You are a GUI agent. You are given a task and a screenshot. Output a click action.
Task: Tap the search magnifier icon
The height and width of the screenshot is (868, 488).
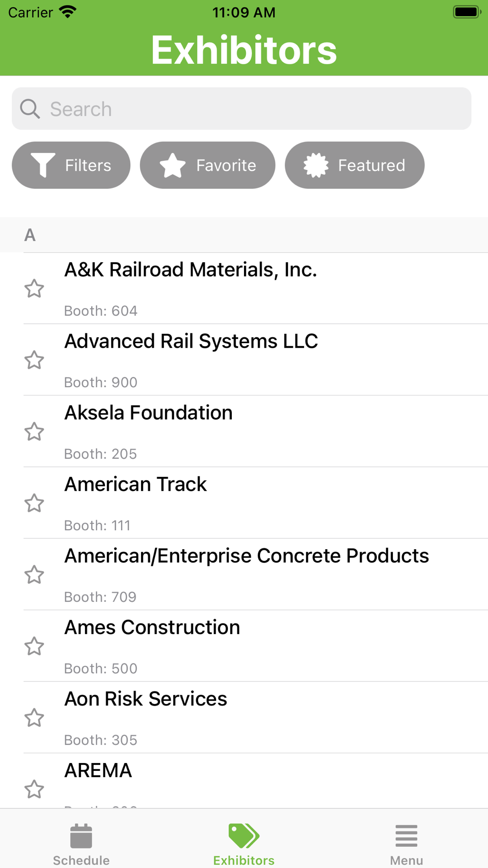pyautogui.click(x=30, y=109)
